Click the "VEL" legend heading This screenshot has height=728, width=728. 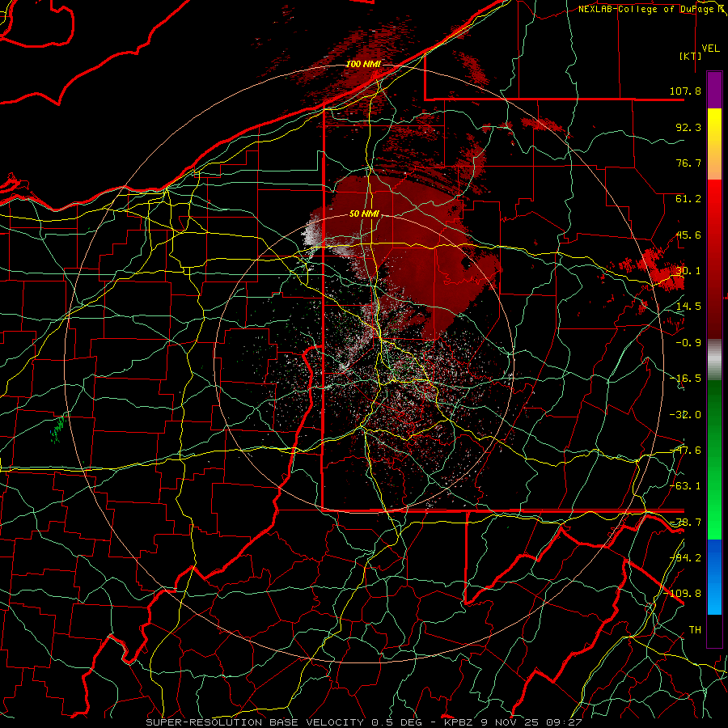(710, 49)
